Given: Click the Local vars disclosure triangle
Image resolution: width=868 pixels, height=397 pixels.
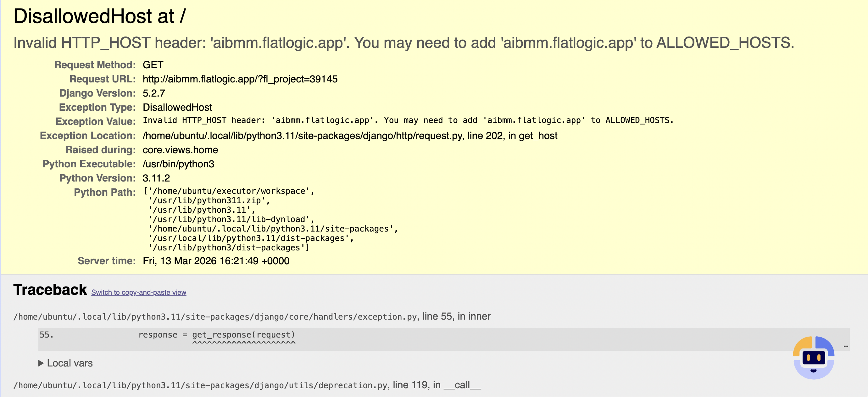Looking at the screenshot, I should pyautogui.click(x=41, y=363).
